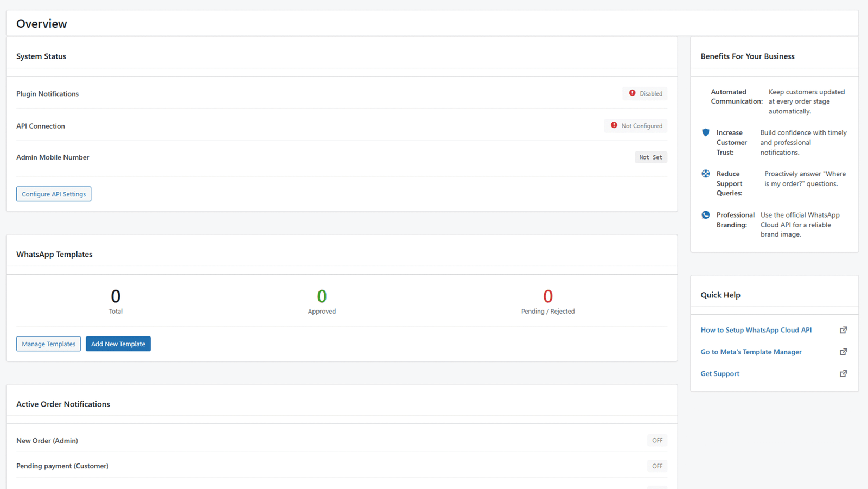Follow the Go to Meta's Template Manager link
The height and width of the screenshot is (489, 868).
pos(751,352)
